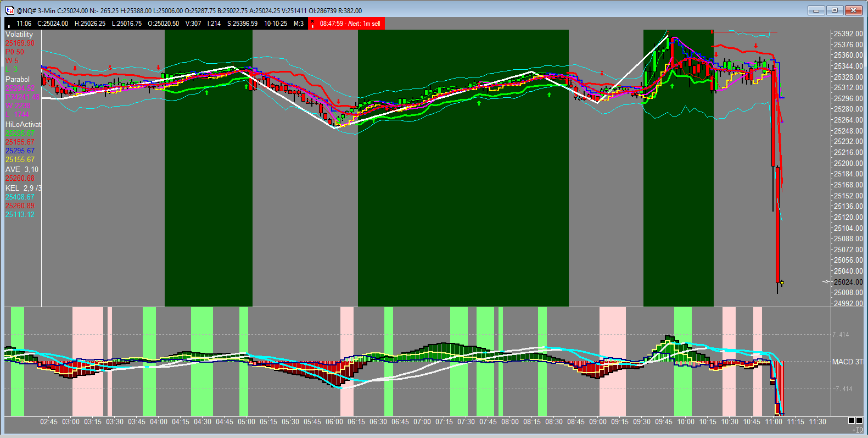Maximize the chart window

coord(835,10)
